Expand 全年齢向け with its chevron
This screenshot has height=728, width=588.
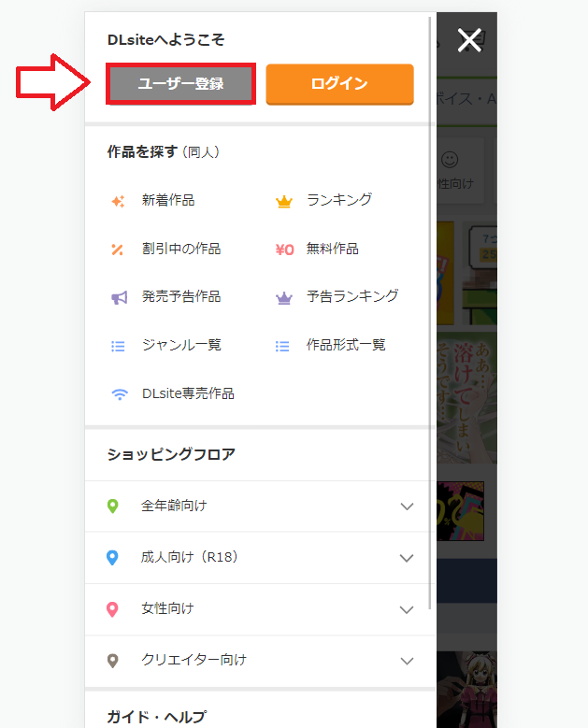(x=407, y=507)
